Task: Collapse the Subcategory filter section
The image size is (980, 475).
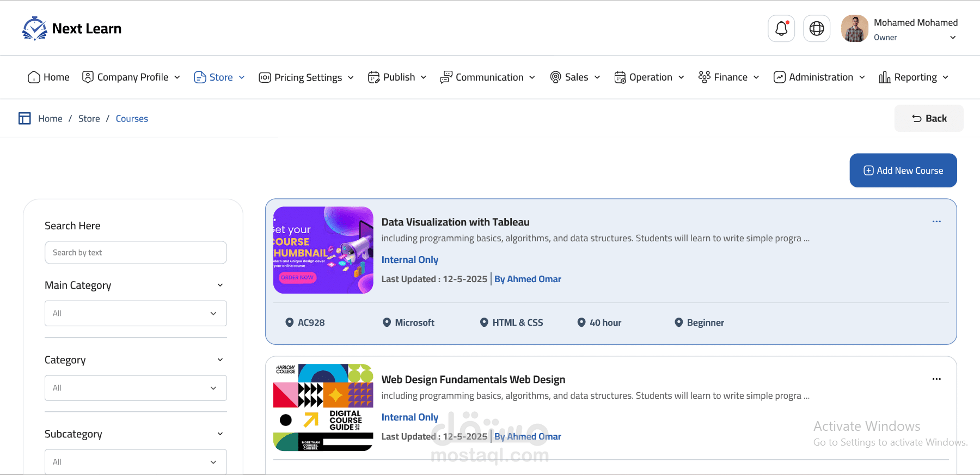Action: [220, 434]
